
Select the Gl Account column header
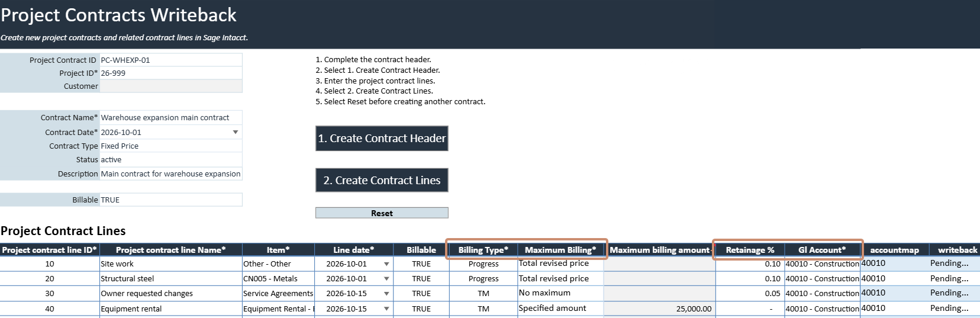coord(822,250)
